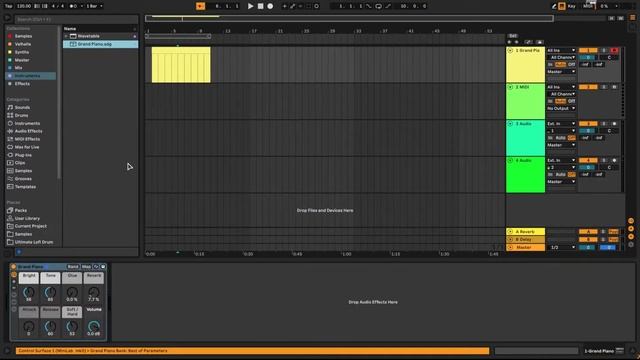Toggle Grand Piano device activator

point(13,267)
